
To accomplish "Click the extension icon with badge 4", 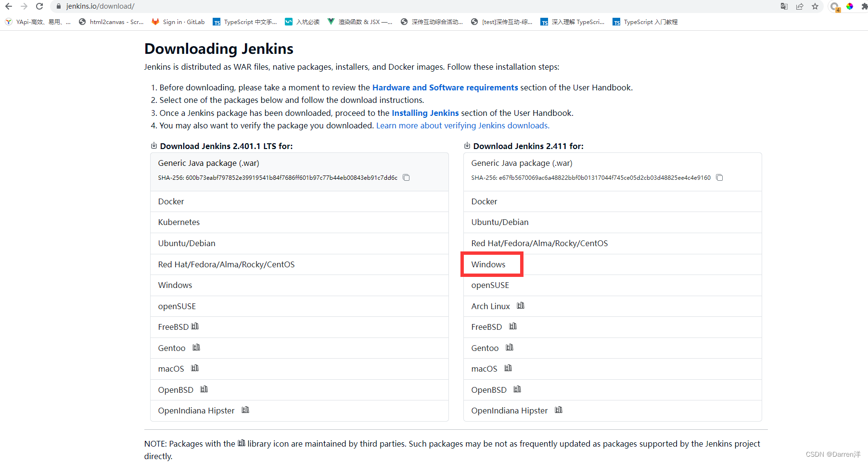I will (x=835, y=7).
